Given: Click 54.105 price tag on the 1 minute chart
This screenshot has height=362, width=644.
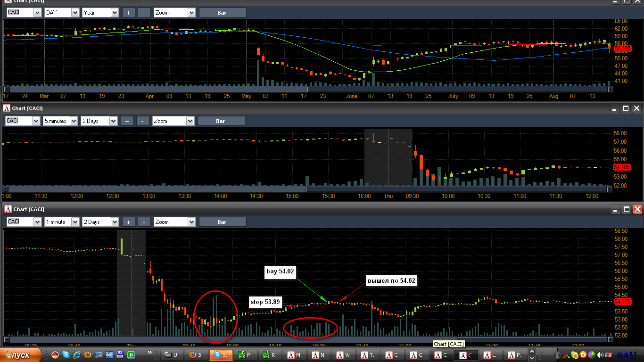Looking at the screenshot, I should [x=623, y=302].
